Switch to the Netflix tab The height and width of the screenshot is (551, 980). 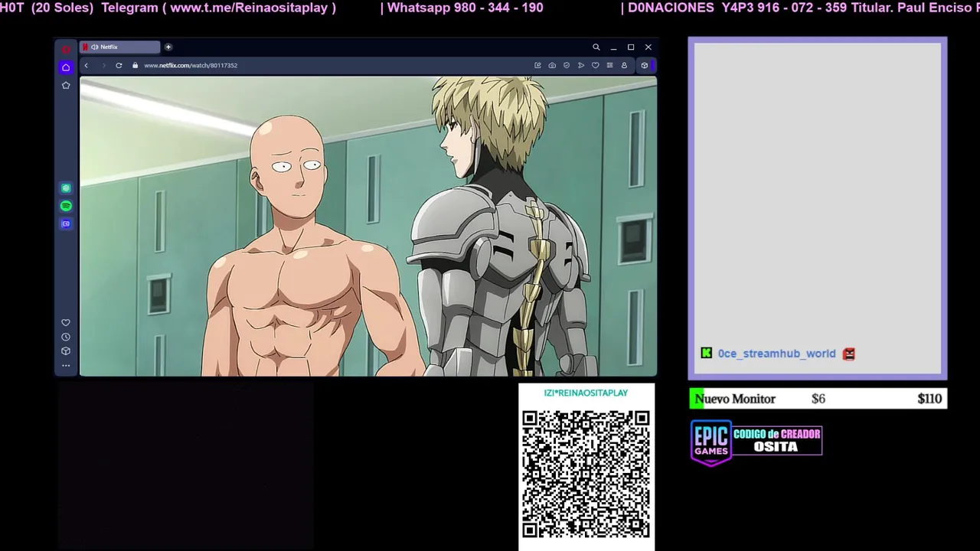click(x=119, y=47)
